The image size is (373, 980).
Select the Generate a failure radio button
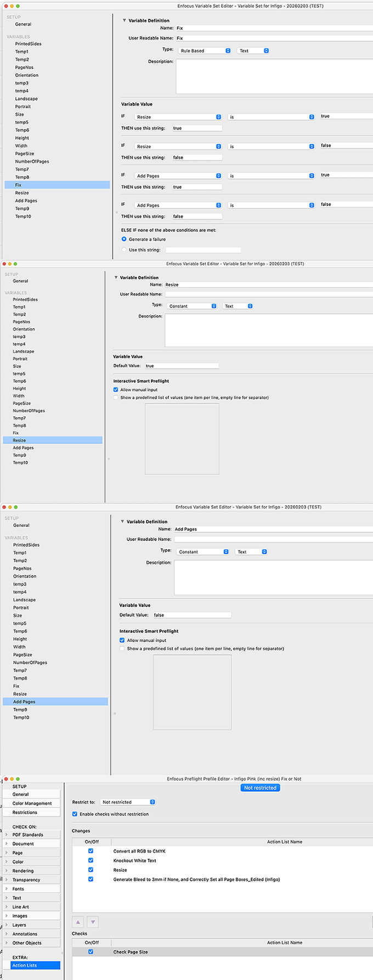point(124,239)
